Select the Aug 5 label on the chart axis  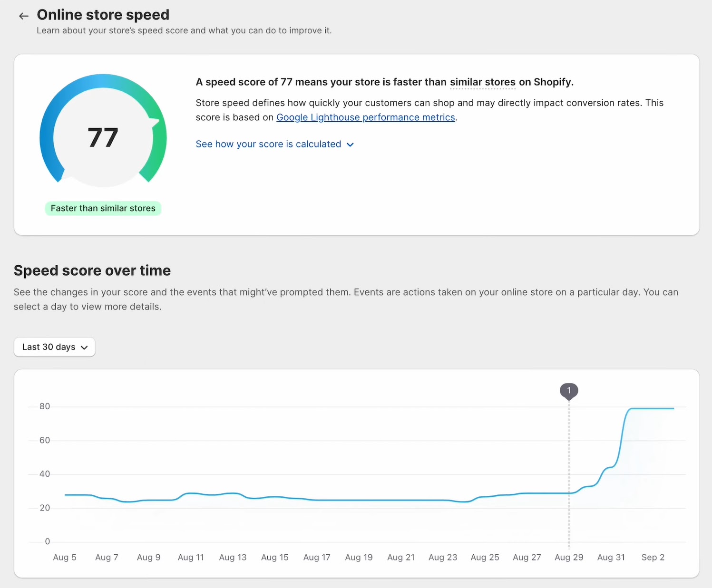pos(65,557)
